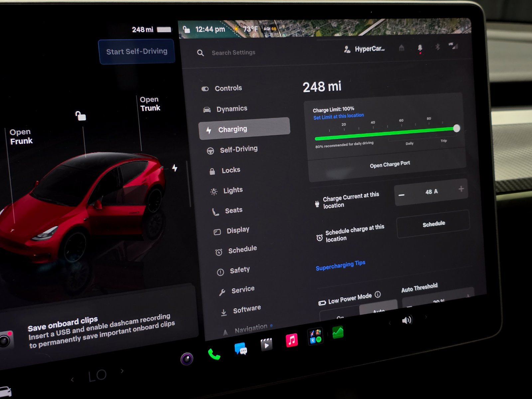Open notifications bell icon
532x399 pixels.
click(420, 48)
